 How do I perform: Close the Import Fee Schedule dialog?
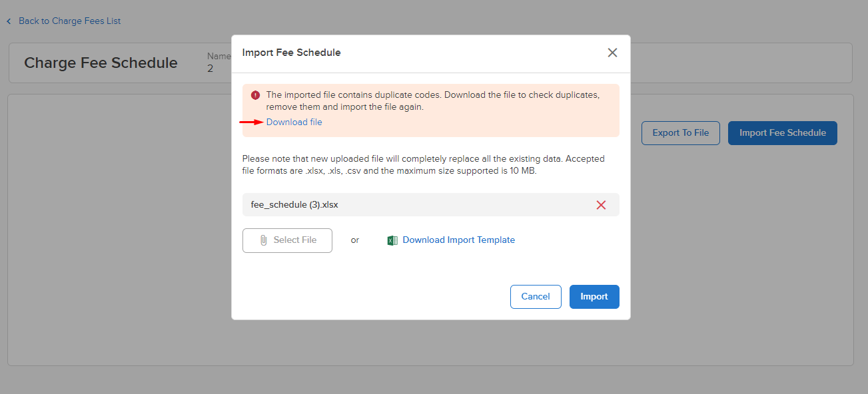coord(612,52)
